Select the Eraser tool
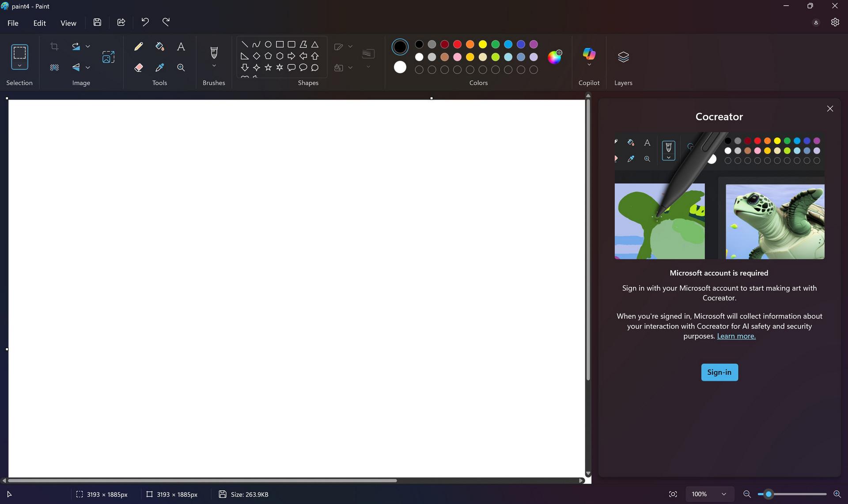 click(x=139, y=68)
